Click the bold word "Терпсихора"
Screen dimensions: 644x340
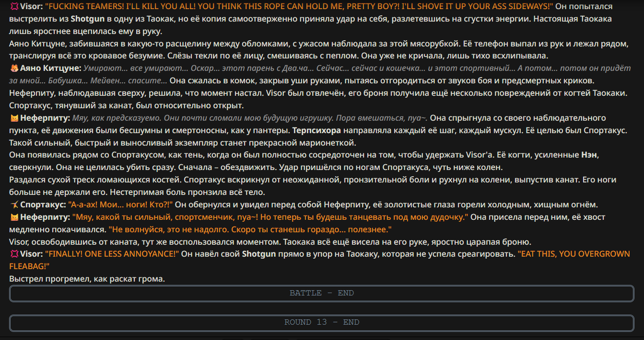pos(317,130)
